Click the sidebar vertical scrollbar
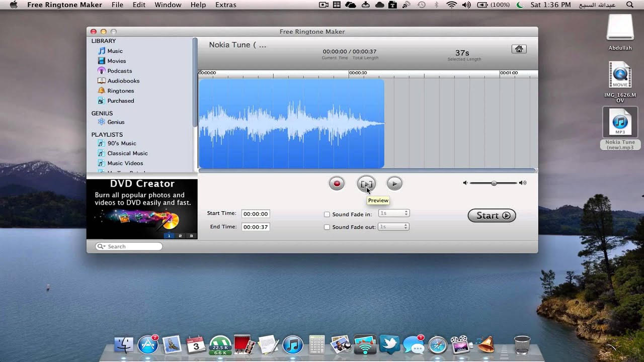644x362 pixels. coord(195,83)
